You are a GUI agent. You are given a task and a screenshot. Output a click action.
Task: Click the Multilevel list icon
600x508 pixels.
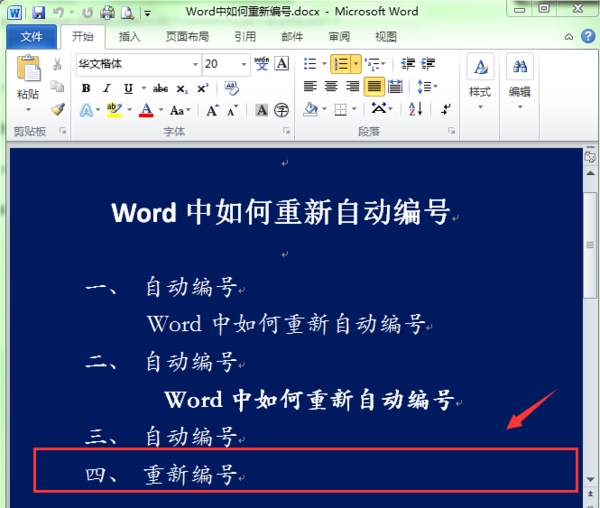point(373,64)
